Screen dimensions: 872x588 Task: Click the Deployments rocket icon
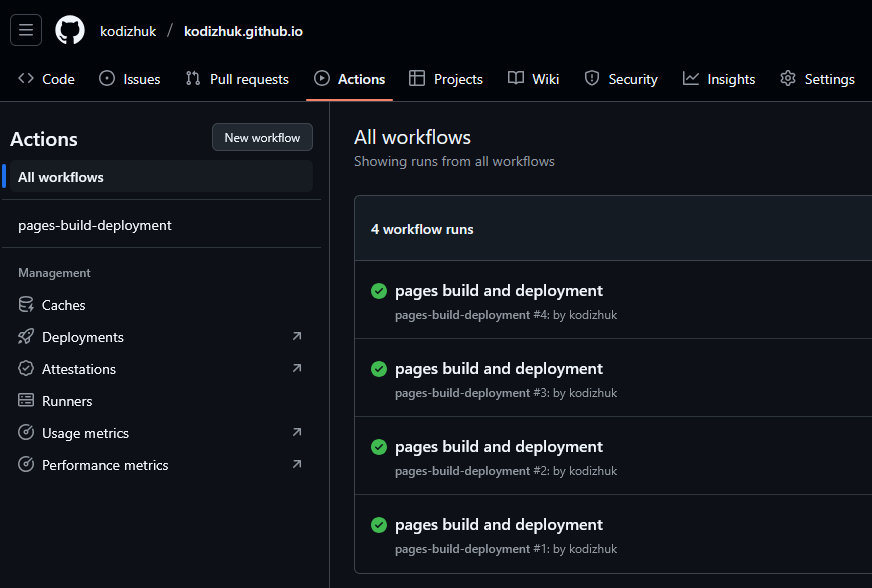point(25,336)
